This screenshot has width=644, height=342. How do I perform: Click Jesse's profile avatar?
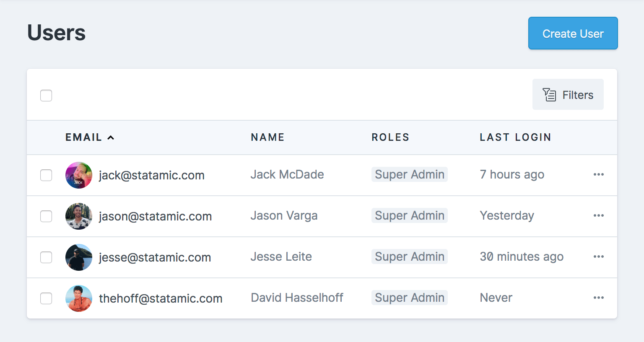[78, 257]
